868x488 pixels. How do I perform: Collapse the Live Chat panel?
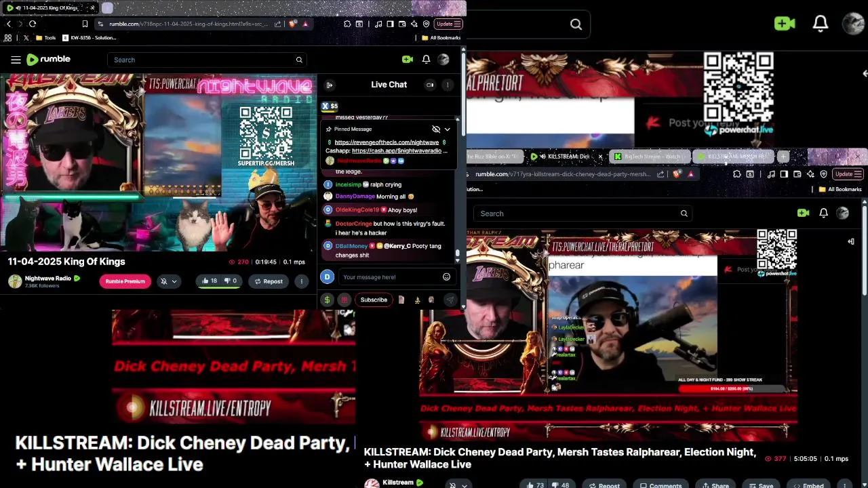330,85
